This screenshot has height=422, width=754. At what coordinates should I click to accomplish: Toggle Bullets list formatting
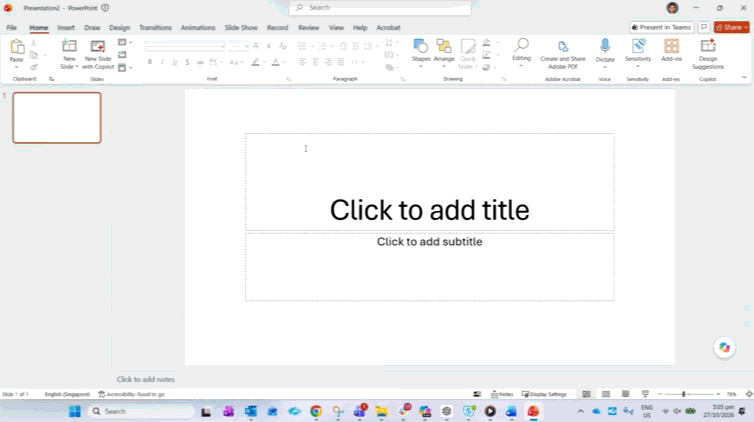pyautogui.click(x=302, y=46)
